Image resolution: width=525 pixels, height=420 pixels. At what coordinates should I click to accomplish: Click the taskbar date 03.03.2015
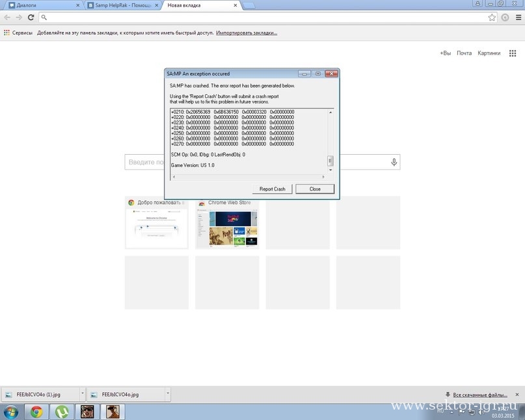[503, 415]
